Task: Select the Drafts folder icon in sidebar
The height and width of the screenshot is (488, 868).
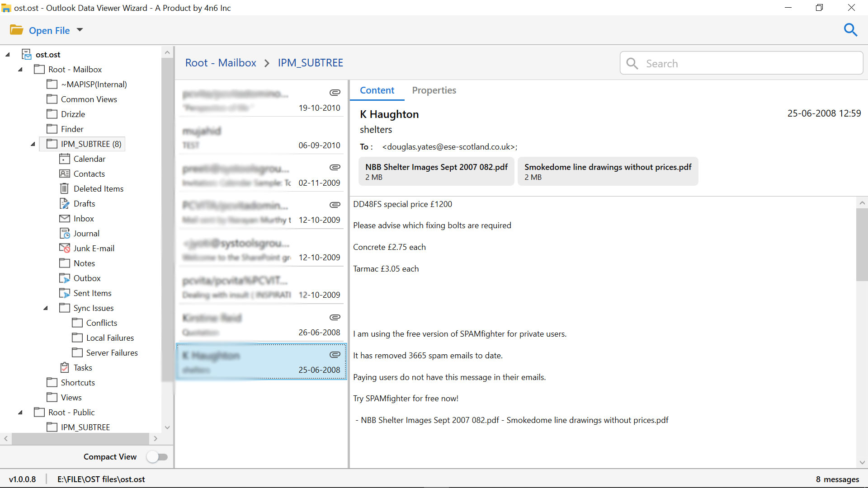Action: click(x=64, y=203)
